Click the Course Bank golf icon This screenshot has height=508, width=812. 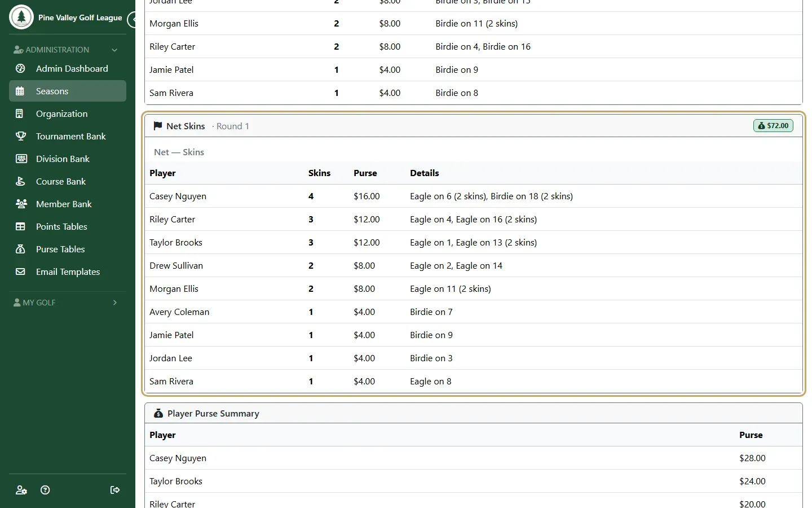point(20,181)
